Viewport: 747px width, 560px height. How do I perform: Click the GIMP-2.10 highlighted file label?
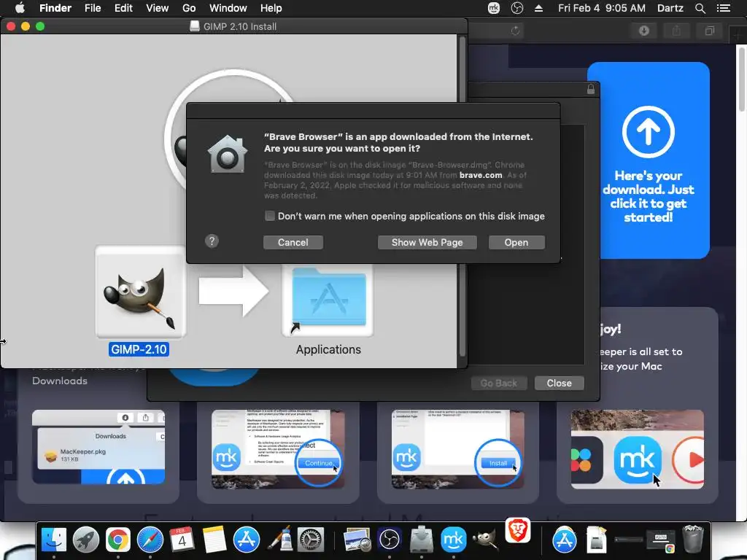pyautogui.click(x=139, y=349)
